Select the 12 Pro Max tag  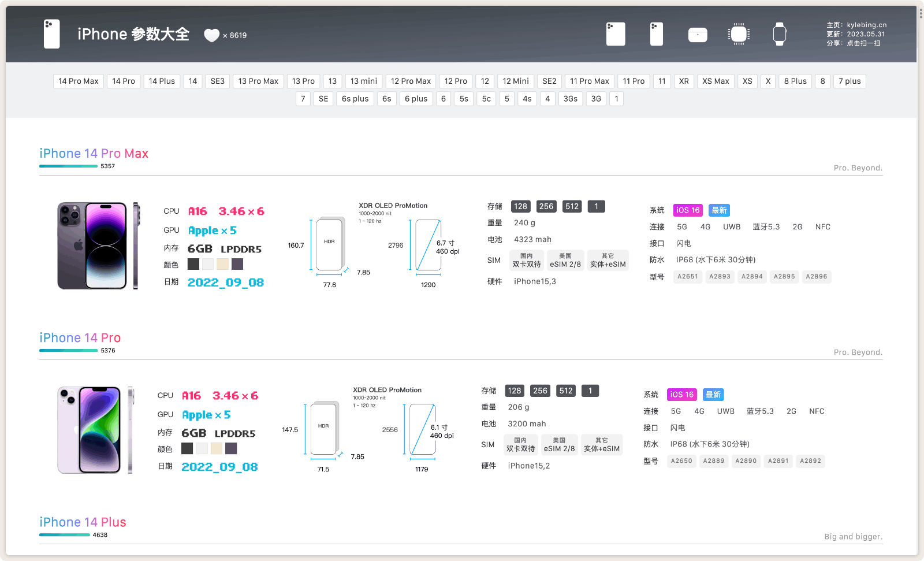(x=411, y=81)
